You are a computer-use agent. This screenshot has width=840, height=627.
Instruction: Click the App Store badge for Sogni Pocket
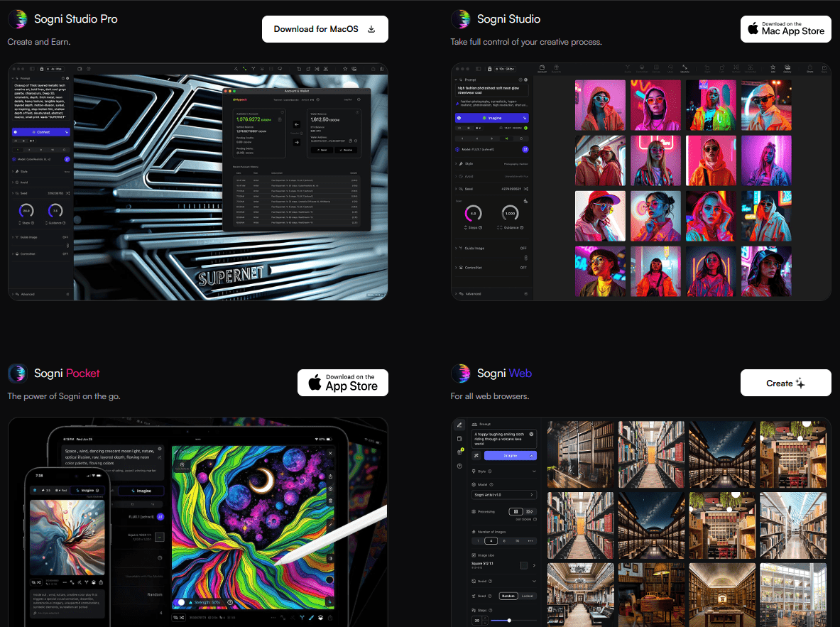342,383
